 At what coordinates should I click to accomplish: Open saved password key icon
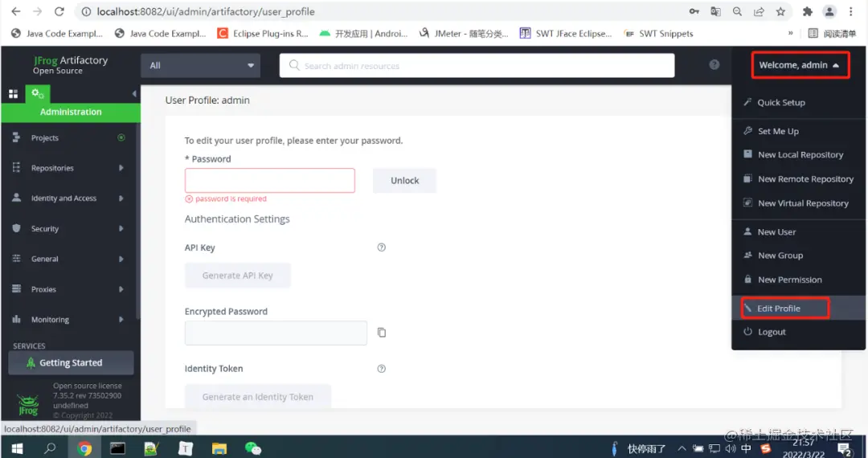click(x=694, y=11)
